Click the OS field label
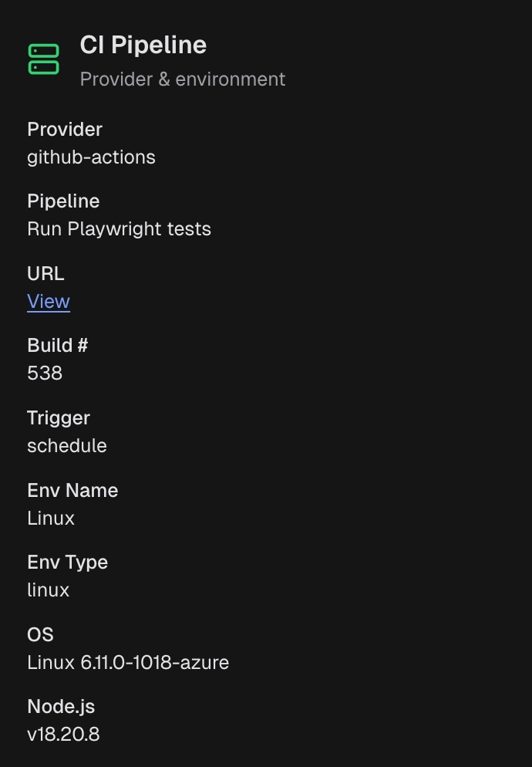The width and height of the screenshot is (532, 767). tap(39, 634)
